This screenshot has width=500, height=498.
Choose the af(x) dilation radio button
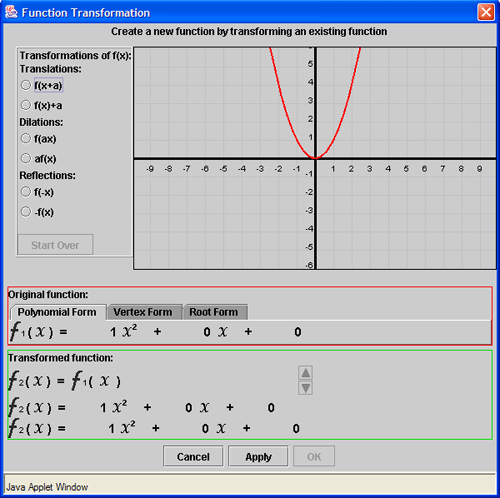pyautogui.click(x=26, y=158)
